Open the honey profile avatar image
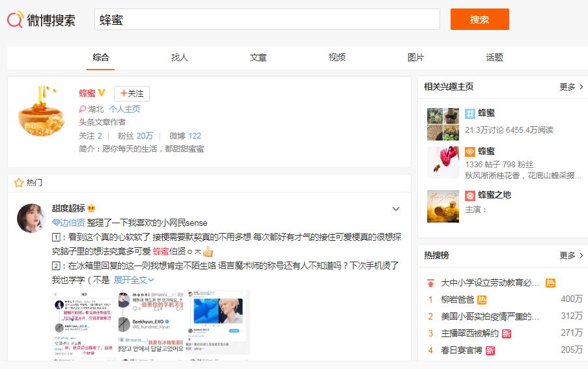This screenshot has width=588, height=369. coord(42,109)
